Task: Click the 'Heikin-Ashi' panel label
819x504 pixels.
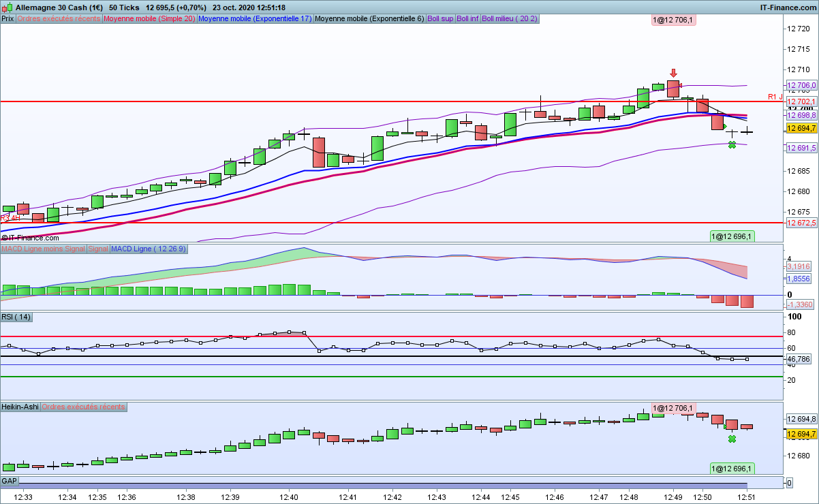Action: (20, 407)
